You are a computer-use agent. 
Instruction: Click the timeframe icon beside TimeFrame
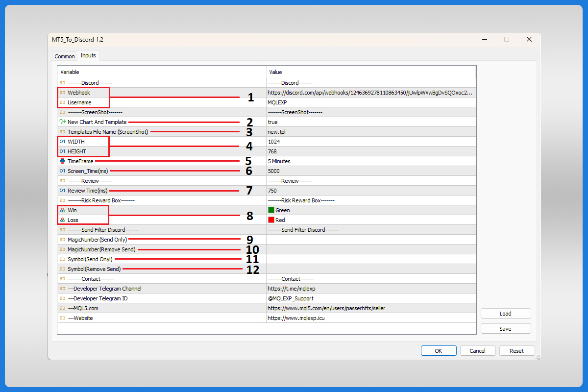(62, 161)
